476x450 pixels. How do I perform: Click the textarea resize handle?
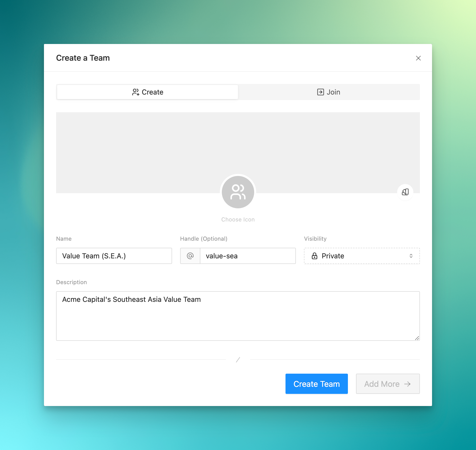point(417,338)
